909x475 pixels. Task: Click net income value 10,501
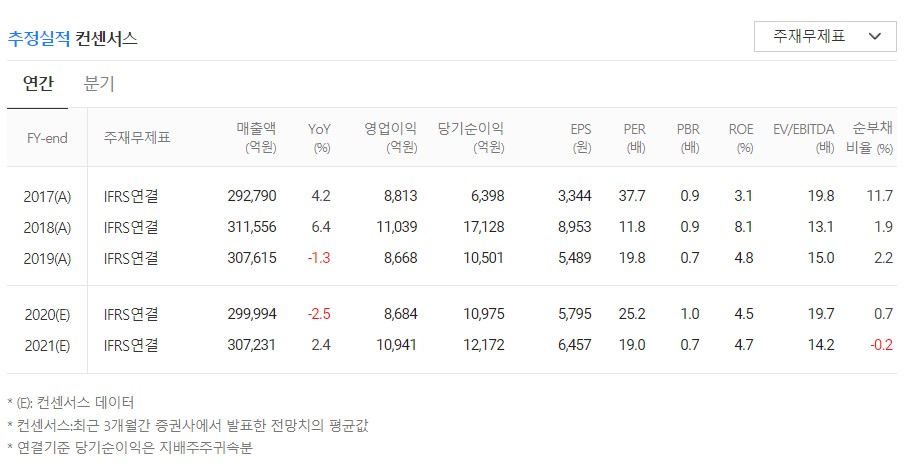483,258
